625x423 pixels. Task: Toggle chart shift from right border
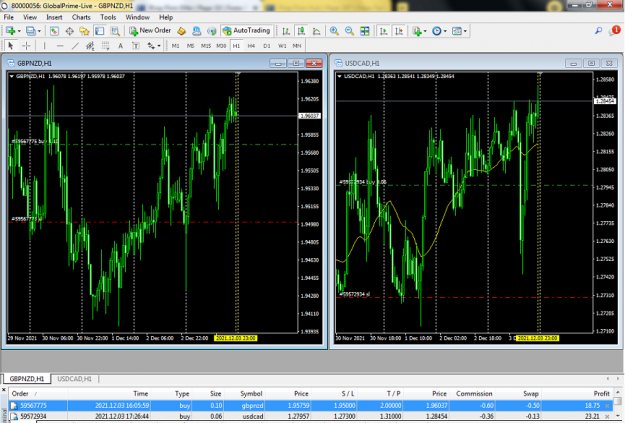tap(399, 31)
